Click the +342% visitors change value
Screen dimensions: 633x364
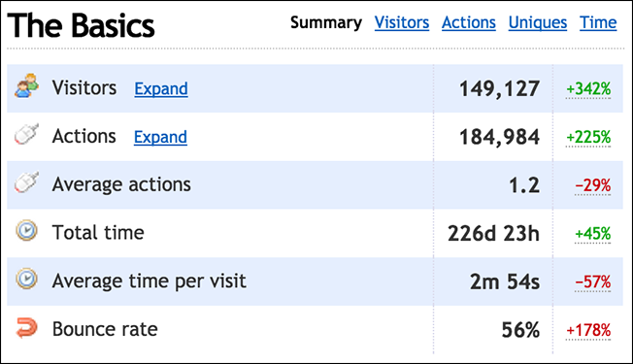[x=588, y=89]
